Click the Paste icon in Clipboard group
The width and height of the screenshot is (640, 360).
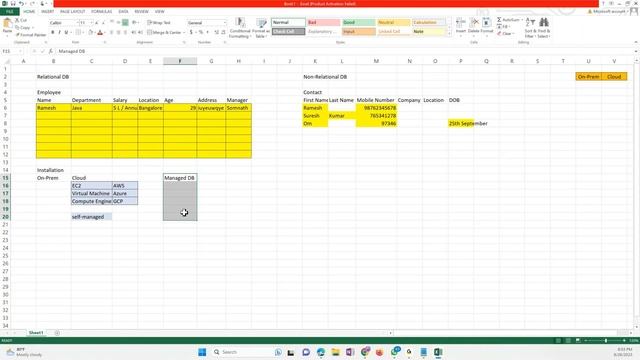tap(7, 24)
